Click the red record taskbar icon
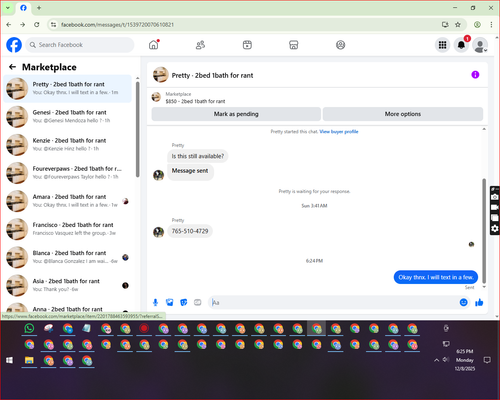This screenshot has width=500, height=400. [144, 328]
